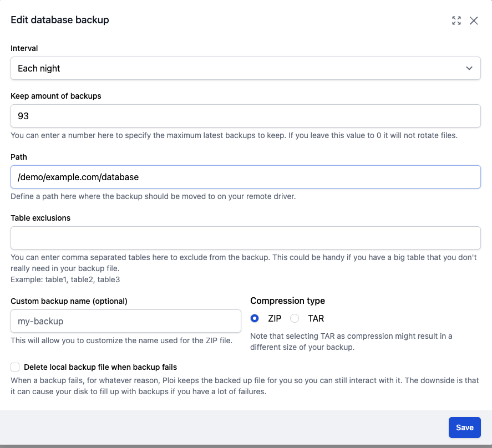Focus the Keep amount of backups field

click(245, 116)
